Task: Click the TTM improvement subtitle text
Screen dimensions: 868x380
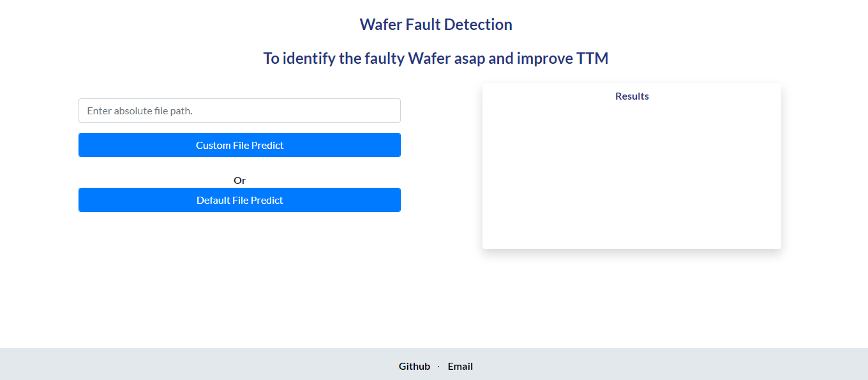Action: (435, 58)
